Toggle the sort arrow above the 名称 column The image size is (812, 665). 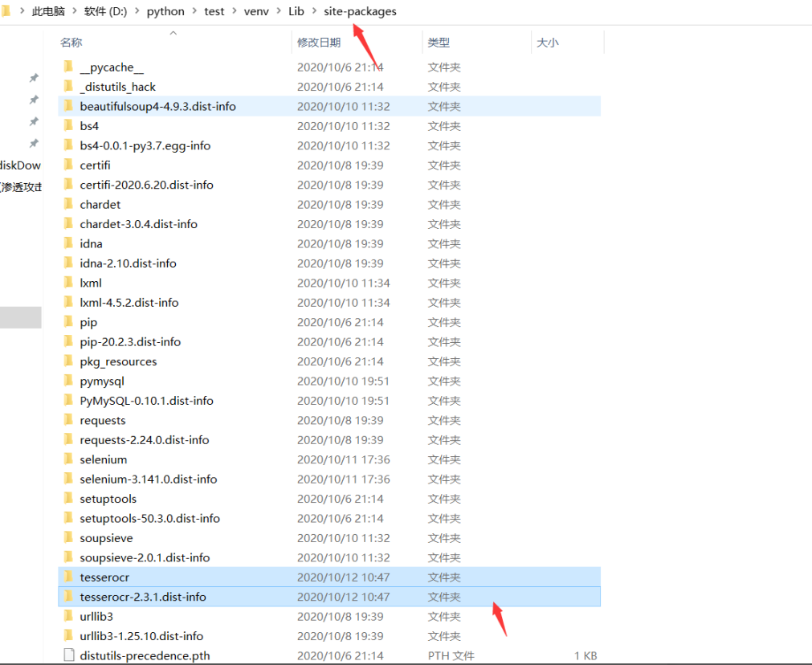pos(173,33)
